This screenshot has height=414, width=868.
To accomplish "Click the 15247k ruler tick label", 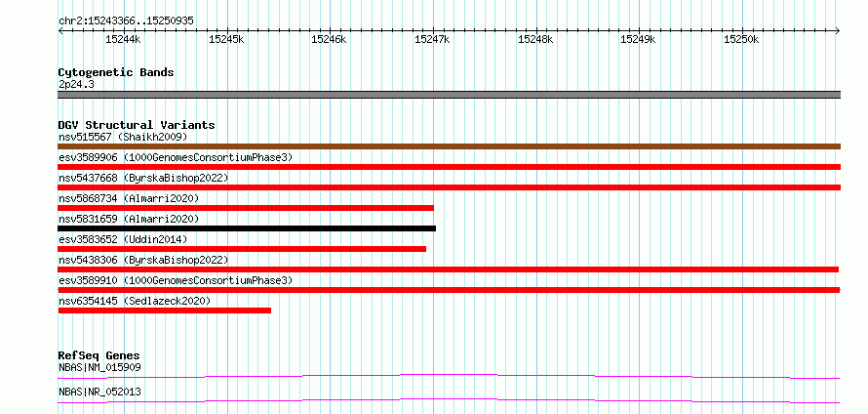I will coord(432,39).
